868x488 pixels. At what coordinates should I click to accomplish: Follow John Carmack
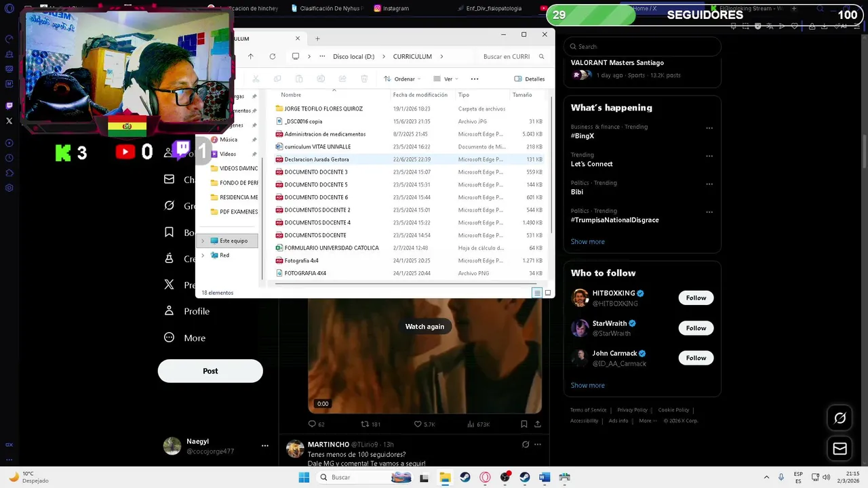tap(696, 358)
